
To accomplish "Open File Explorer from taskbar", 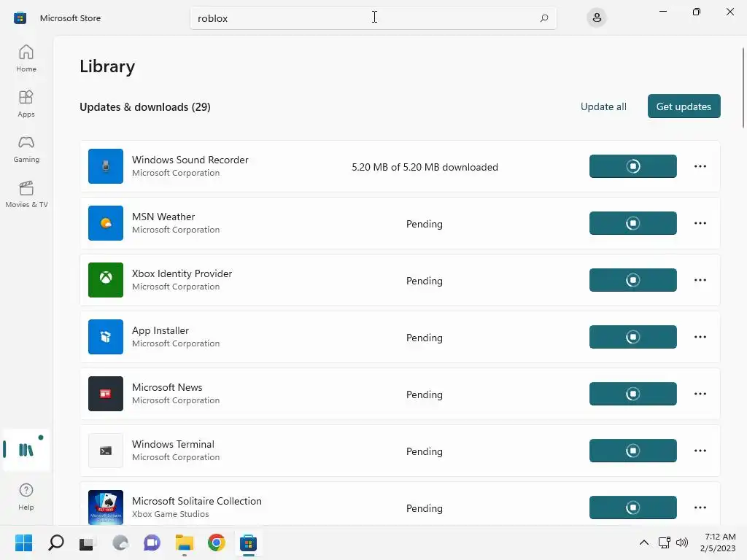I will click(x=185, y=542).
